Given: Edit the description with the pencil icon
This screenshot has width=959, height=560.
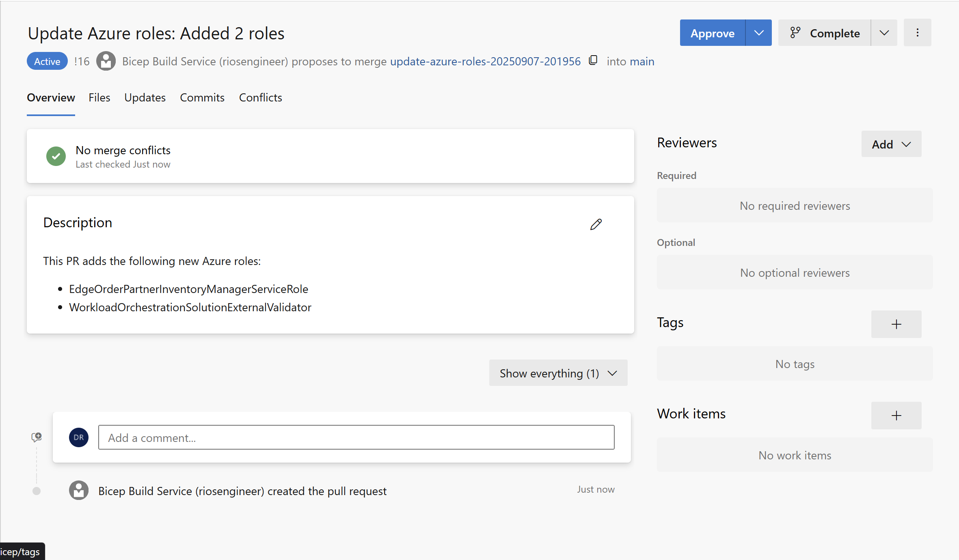Looking at the screenshot, I should click(x=596, y=224).
